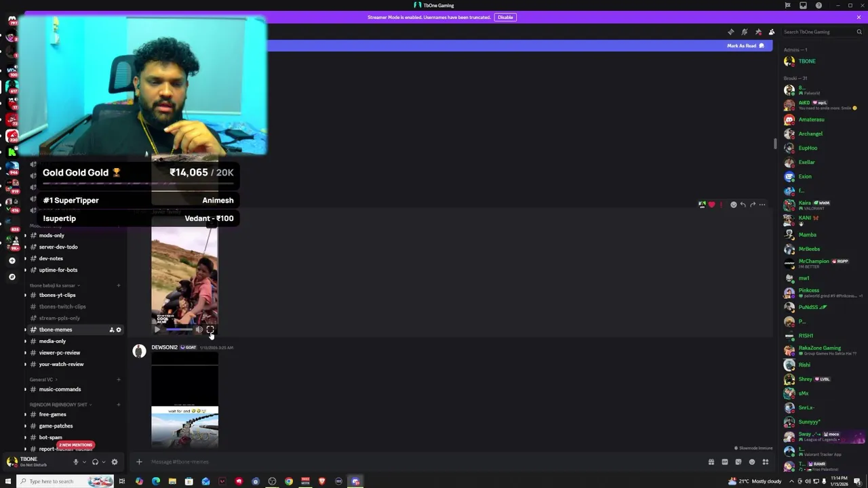The image size is (868, 488).
Task: Open the dev-notes channel
Action: (x=51, y=258)
